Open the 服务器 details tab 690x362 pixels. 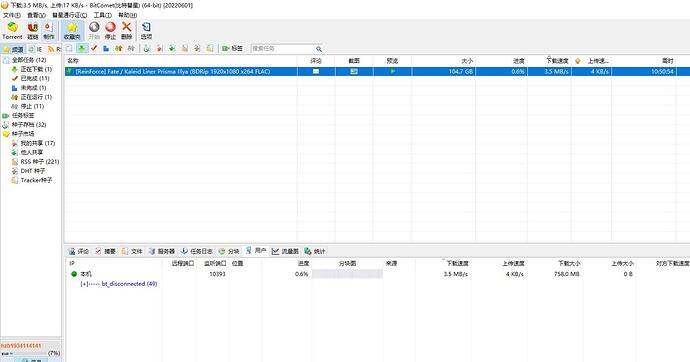pos(161,251)
